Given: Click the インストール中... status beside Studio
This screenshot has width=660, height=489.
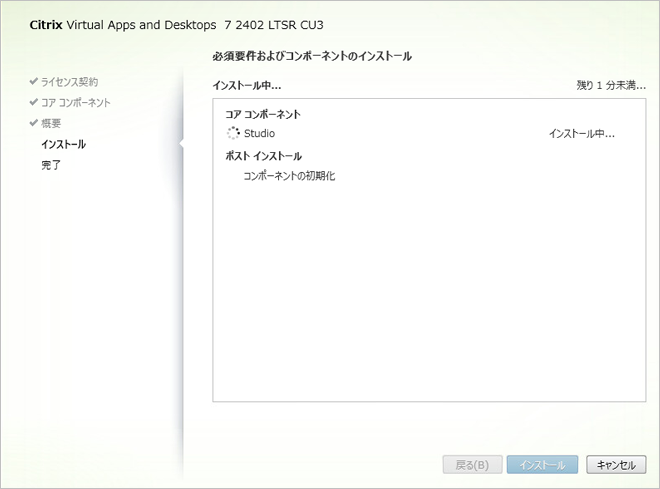Looking at the screenshot, I should coord(581,133).
